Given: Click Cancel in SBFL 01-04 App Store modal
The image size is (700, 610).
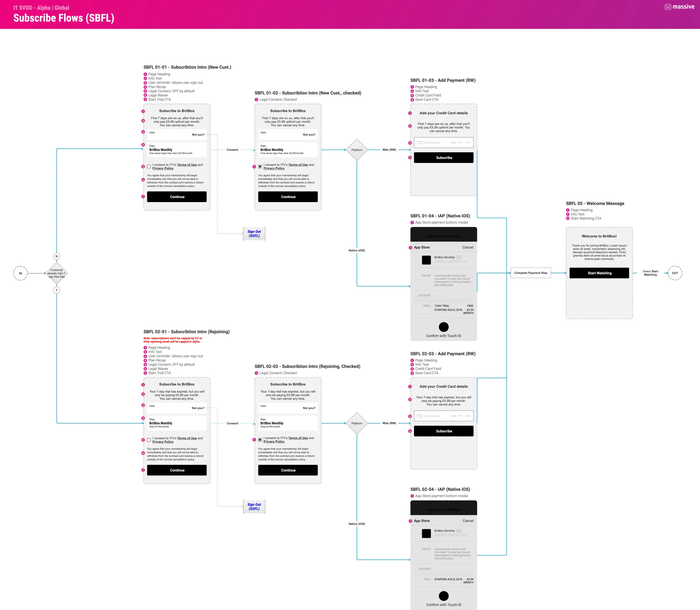Looking at the screenshot, I should pos(468,248).
